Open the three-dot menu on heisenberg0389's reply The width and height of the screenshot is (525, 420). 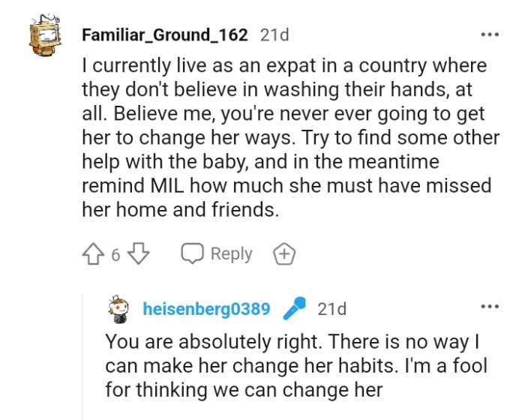click(490, 307)
